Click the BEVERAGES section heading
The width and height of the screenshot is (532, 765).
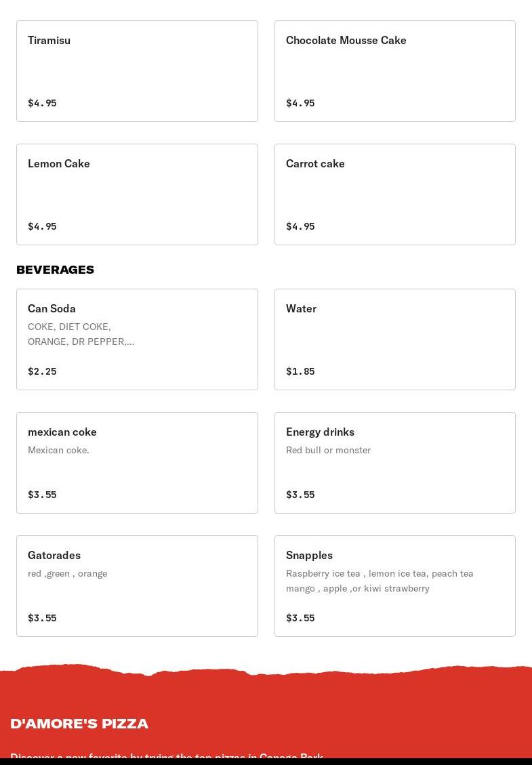[55, 269]
